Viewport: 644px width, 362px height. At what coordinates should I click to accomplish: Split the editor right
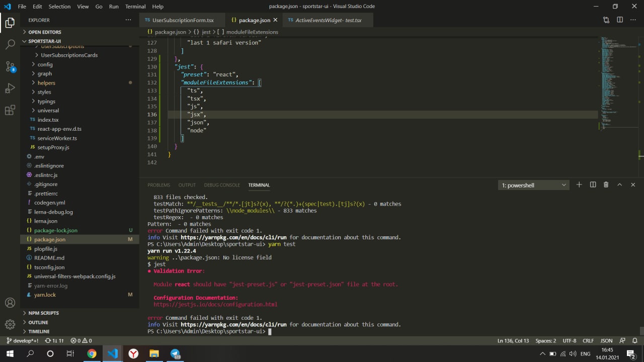coord(620,20)
